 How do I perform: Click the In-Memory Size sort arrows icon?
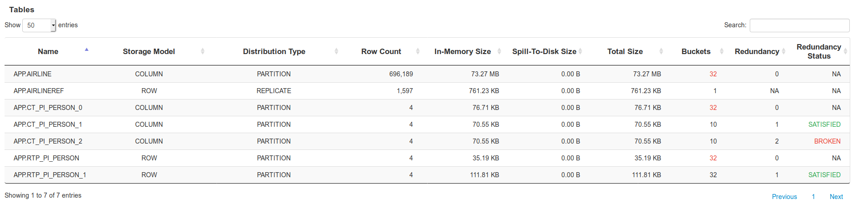(499, 51)
